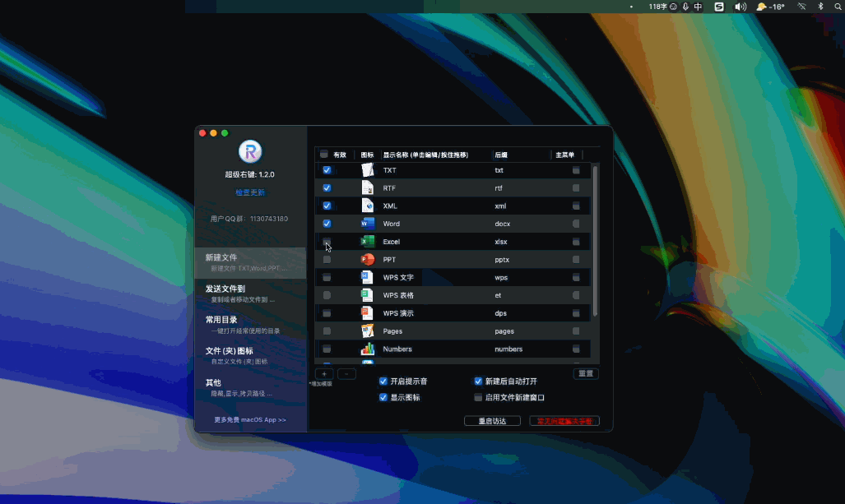Click the WPS 表格 icon
The height and width of the screenshot is (504, 845).
pyautogui.click(x=367, y=295)
